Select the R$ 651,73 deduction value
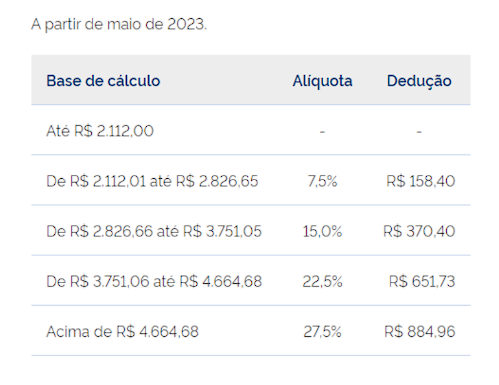This screenshot has width=499, height=385. 422,281
